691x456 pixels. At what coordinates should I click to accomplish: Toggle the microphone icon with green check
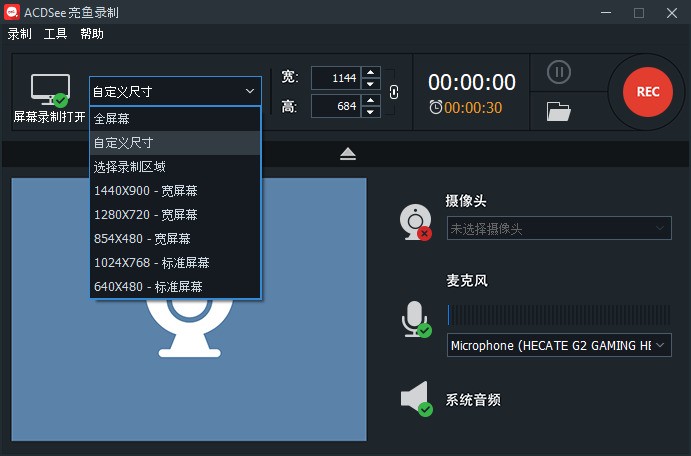tap(416, 319)
